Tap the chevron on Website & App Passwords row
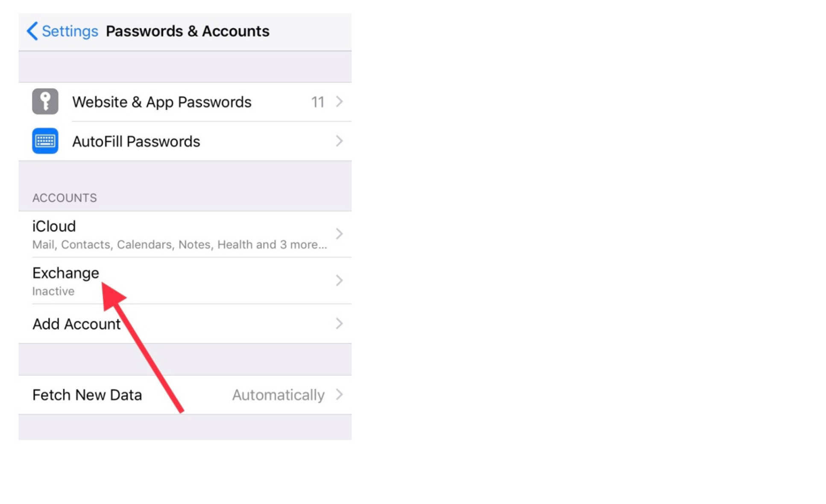The width and height of the screenshot is (826, 504). 339,102
